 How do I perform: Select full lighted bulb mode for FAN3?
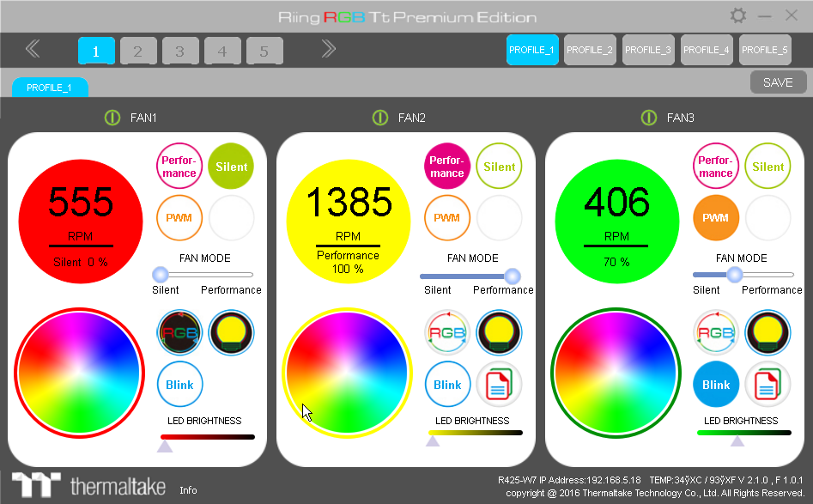(x=767, y=332)
